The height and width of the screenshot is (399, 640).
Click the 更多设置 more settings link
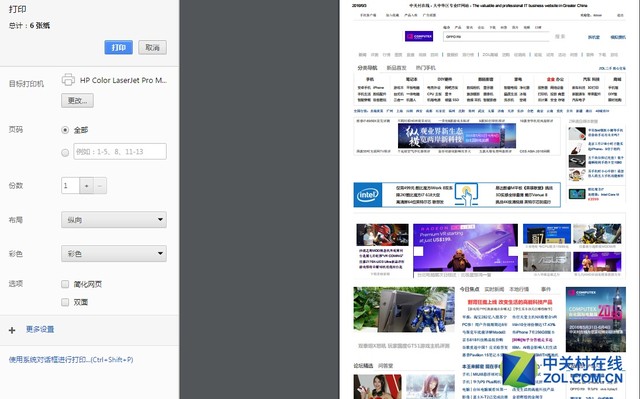[40, 329]
